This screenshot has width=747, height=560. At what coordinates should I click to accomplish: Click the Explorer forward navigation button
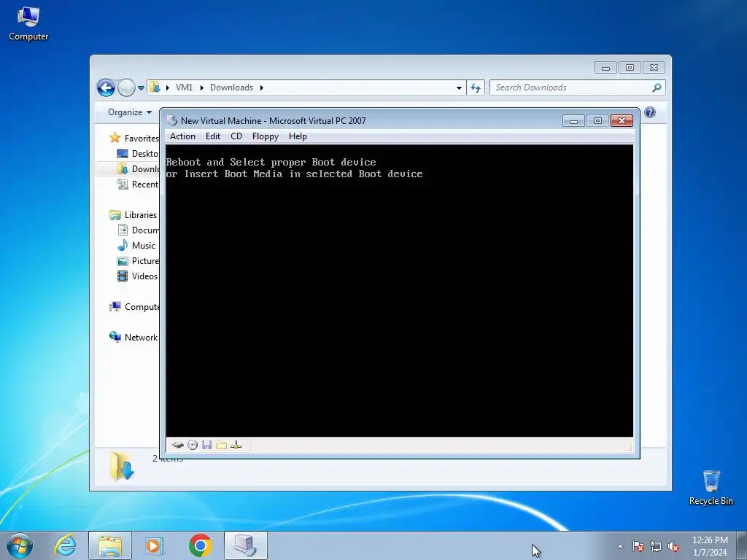pos(126,87)
